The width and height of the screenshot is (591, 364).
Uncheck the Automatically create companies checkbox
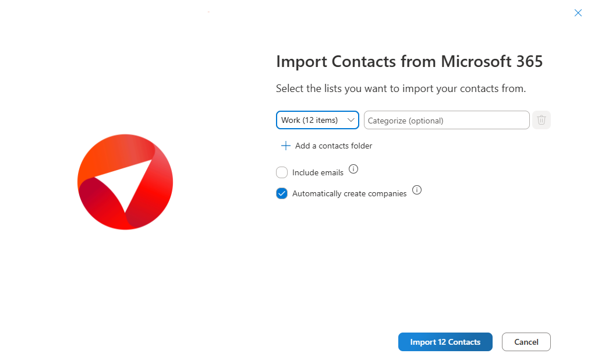(282, 193)
